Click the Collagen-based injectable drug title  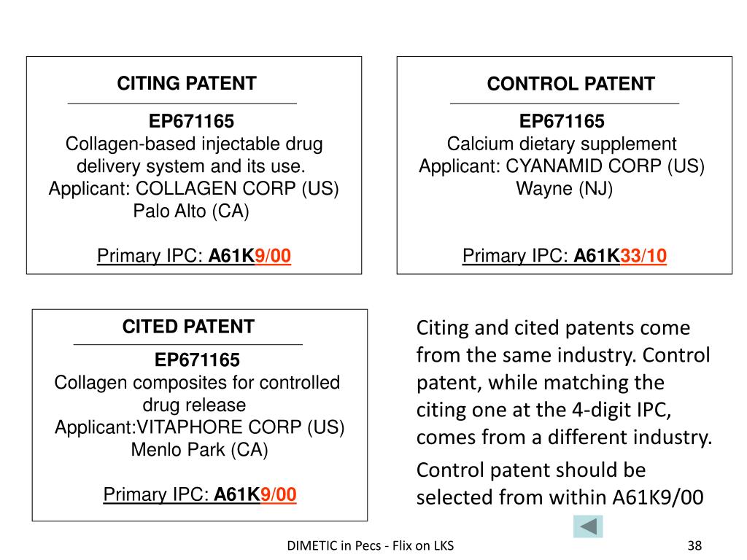click(194, 144)
